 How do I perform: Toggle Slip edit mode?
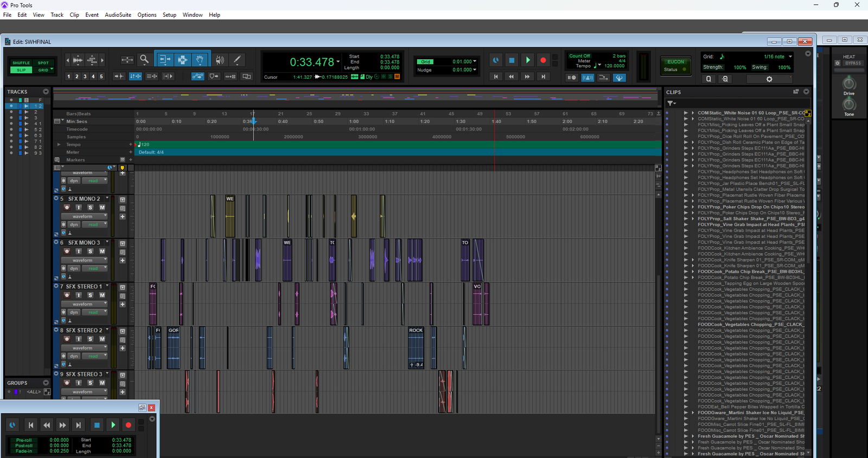pos(21,70)
